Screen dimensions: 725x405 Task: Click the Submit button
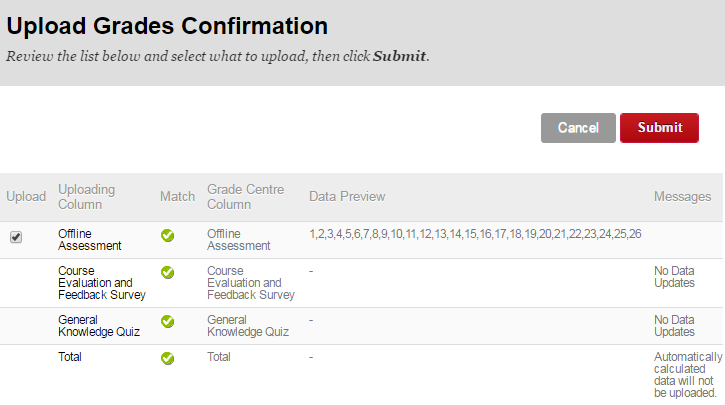click(x=659, y=128)
